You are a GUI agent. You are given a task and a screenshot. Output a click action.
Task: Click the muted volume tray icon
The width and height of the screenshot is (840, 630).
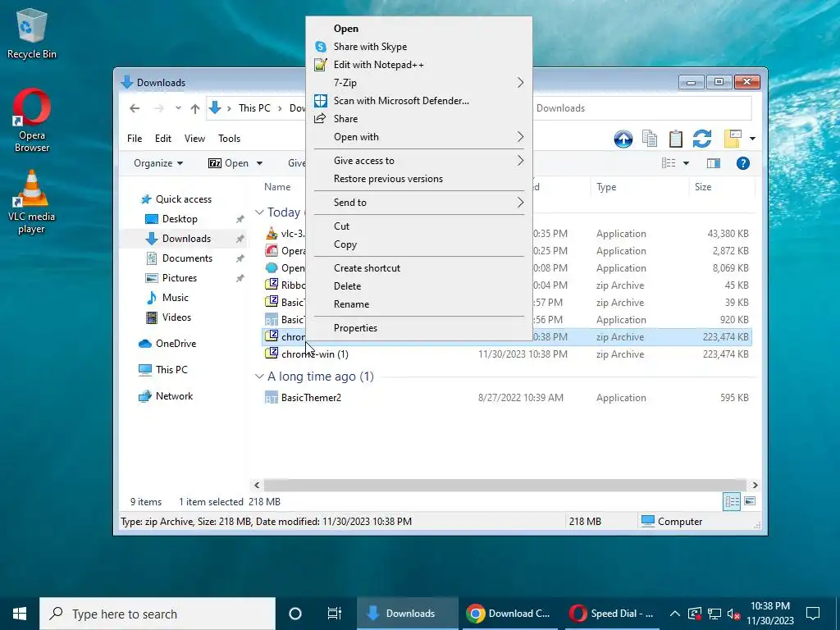(x=733, y=614)
